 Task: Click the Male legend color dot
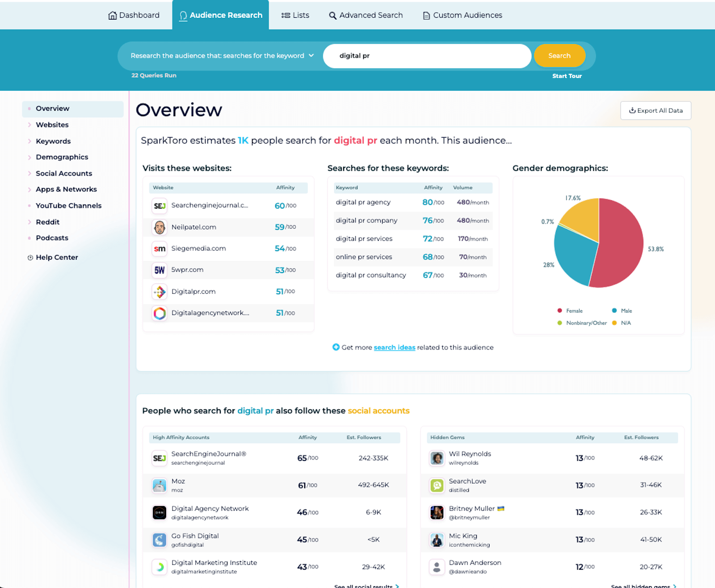coord(614,311)
